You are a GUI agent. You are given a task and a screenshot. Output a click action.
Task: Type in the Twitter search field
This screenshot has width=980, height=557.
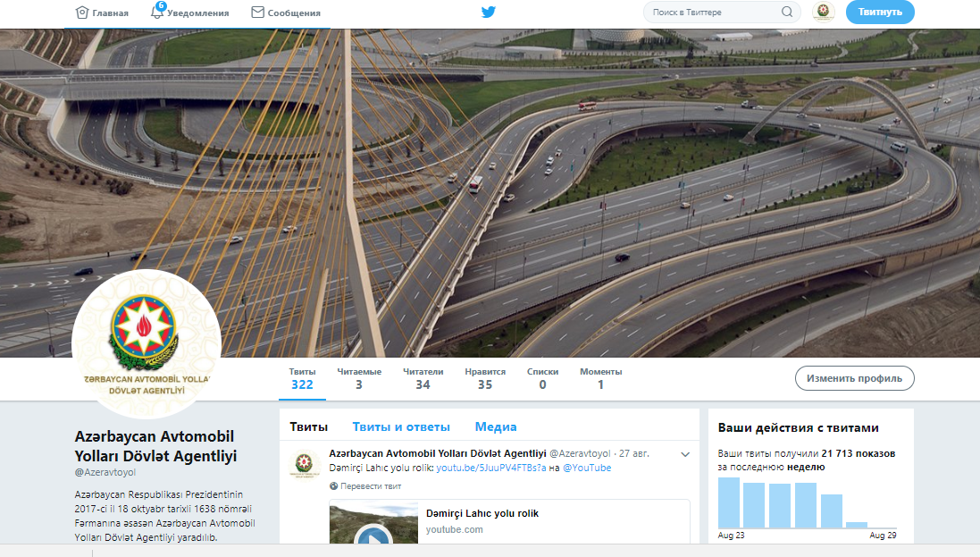713,13
